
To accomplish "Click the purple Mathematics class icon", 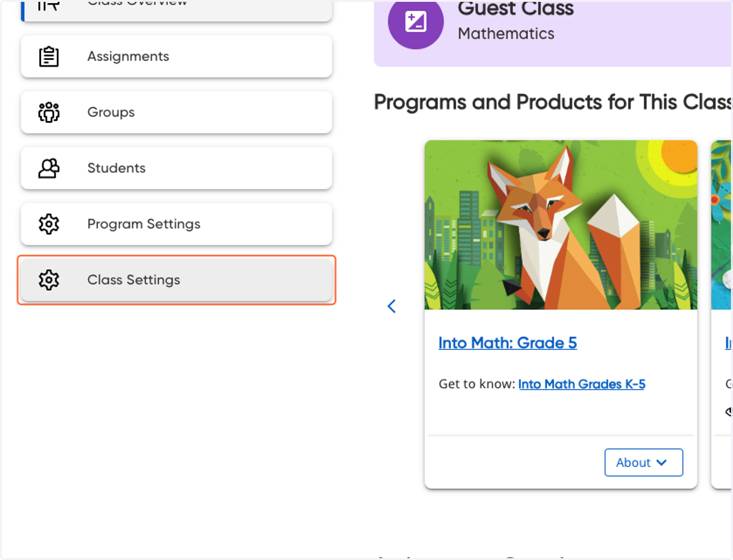I will pyautogui.click(x=415, y=22).
